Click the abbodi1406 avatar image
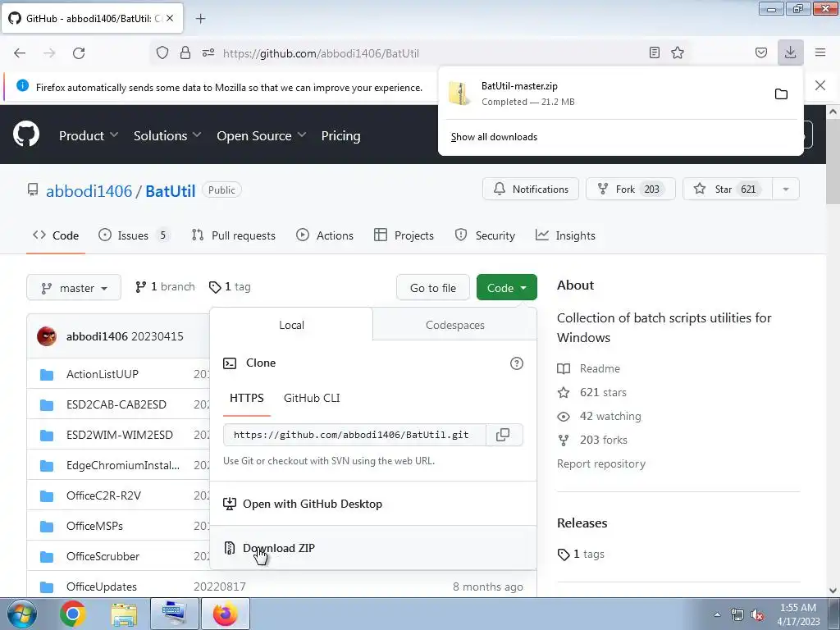 (47, 336)
